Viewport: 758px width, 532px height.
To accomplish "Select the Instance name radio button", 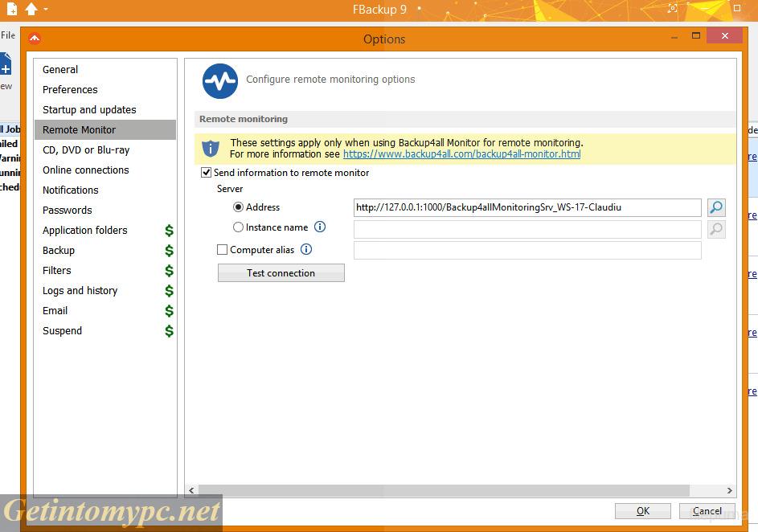I will click(x=238, y=227).
